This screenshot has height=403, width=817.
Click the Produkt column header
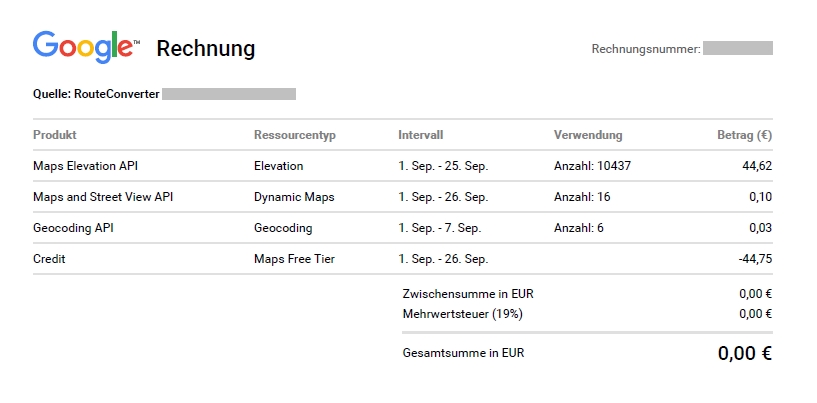pos(55,135)
